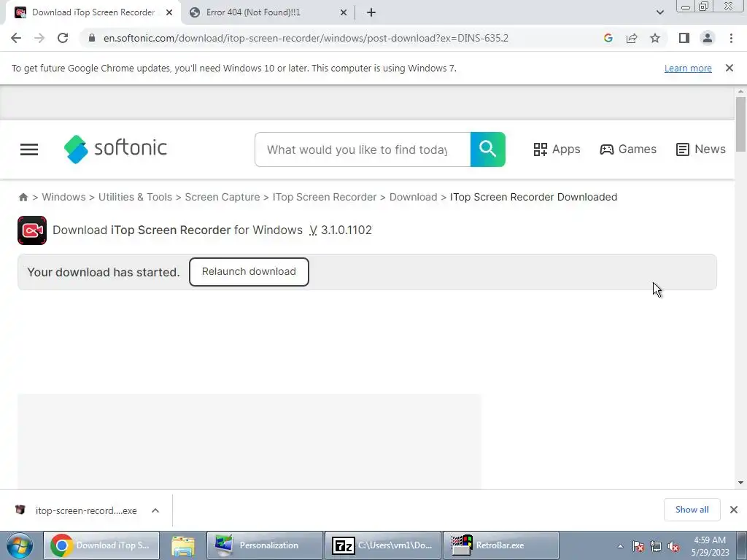Viewport: 747px width, 560px height.
Task: Click the browser forward arrow
Action: (39, 38)
